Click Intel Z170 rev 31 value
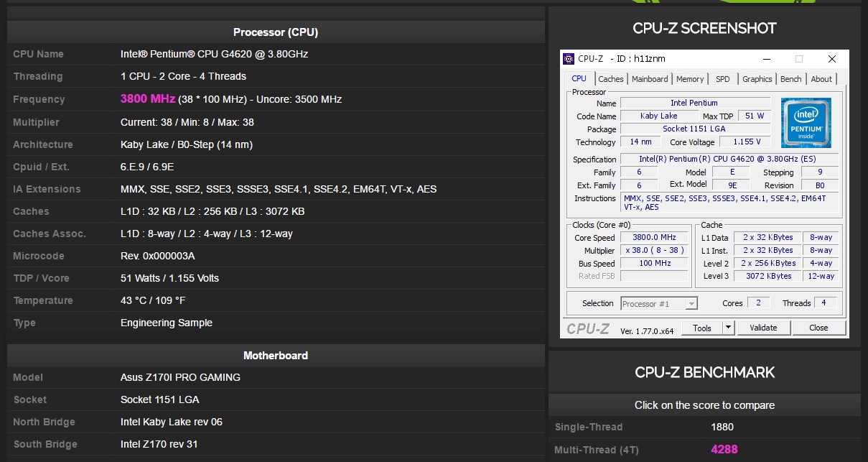The width and height of the screenshot is (868, 462). [x=159, y=444]
